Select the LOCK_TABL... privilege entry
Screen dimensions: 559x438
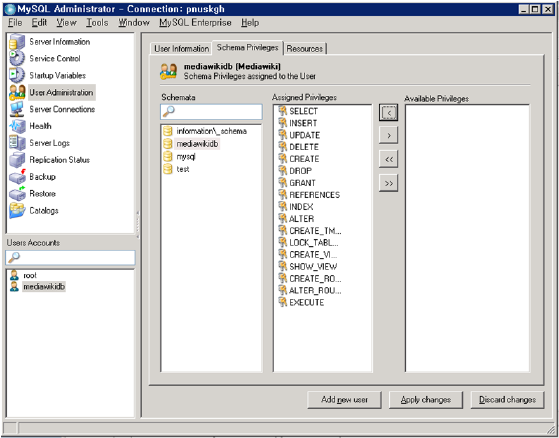coord(308,243)
